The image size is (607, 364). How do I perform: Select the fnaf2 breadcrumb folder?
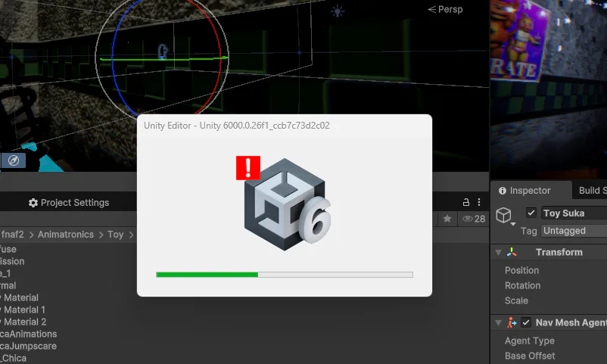coord(12,235)
